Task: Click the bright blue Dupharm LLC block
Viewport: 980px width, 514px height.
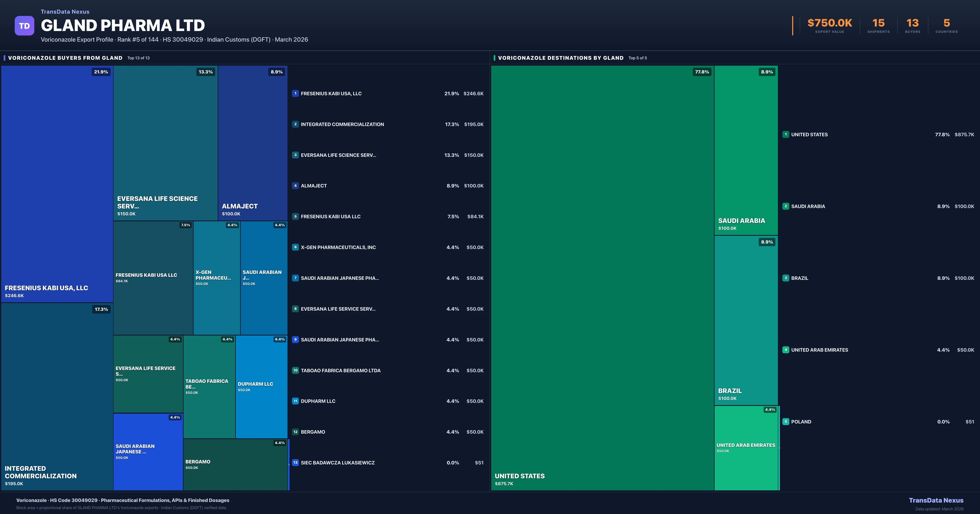Action: pyautogui.click(x=261, y=387)
